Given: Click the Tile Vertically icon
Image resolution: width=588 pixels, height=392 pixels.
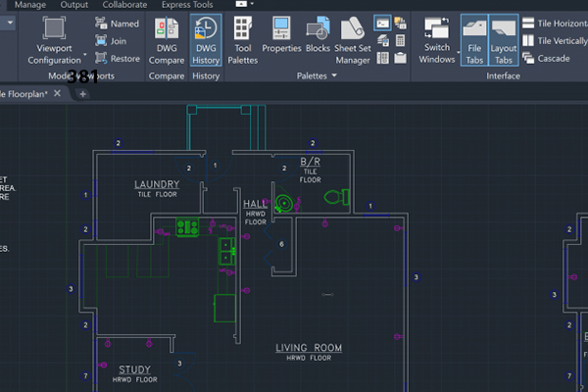Looking at the screenshot, I should [x=528, y=40].
